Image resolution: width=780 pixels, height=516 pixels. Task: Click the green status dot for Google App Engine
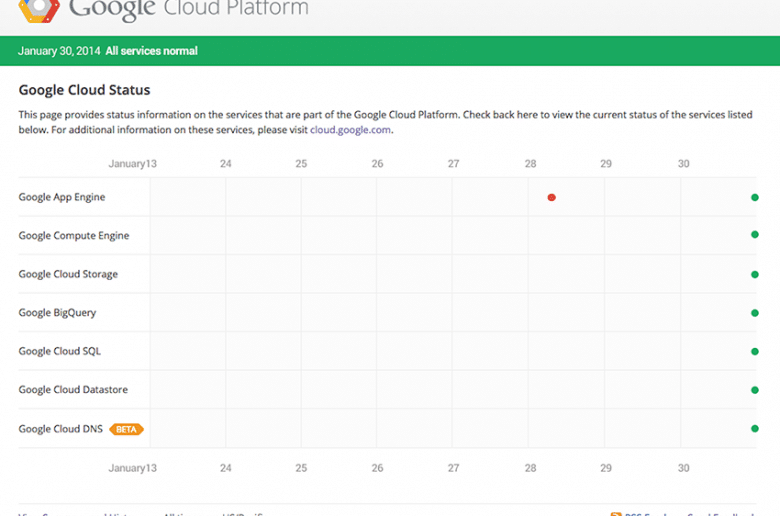[755, 198]
